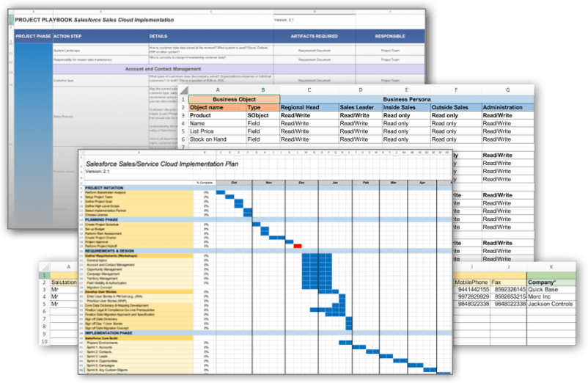Click the select-all corner in the Business Object sheet
Viewport: 588px width, 383px height.
[183, 90]
